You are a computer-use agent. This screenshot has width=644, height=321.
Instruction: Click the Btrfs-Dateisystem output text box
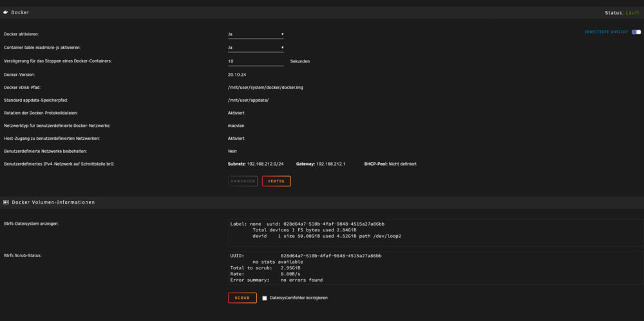[x=436, y=233]
